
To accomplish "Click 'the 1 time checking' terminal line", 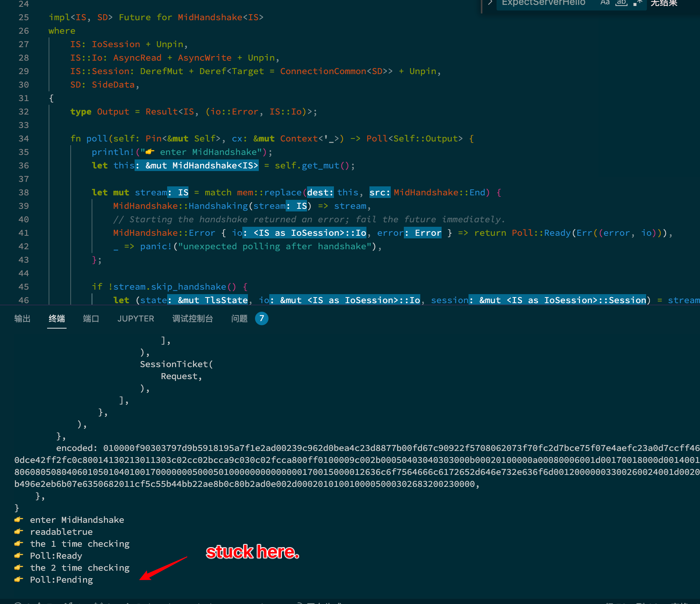I will click(80, 544).
